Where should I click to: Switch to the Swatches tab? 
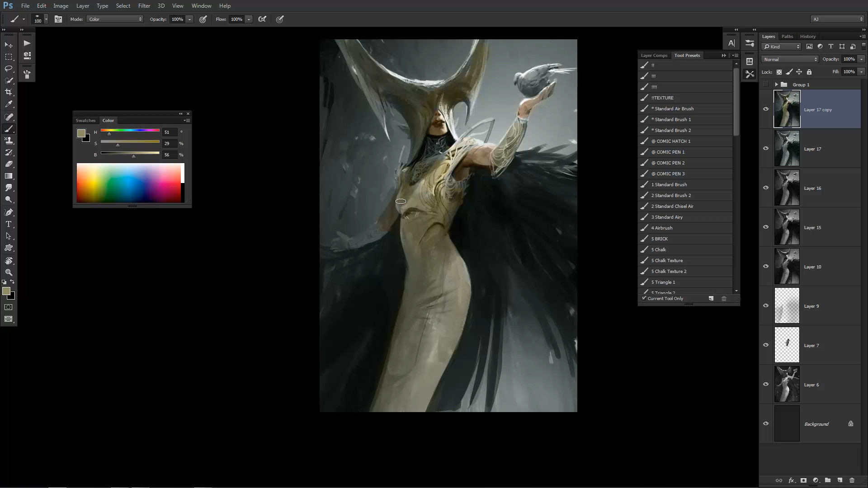85,121
